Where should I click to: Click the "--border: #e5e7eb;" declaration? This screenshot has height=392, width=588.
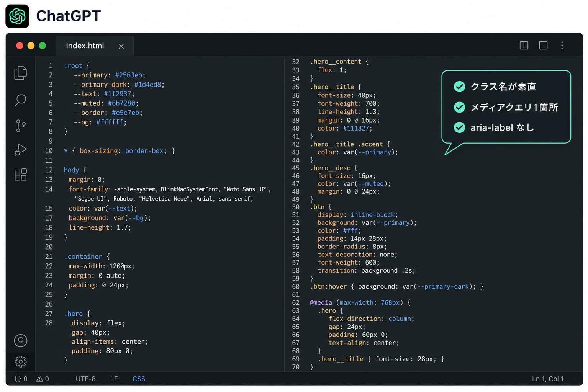click(108, 113)
